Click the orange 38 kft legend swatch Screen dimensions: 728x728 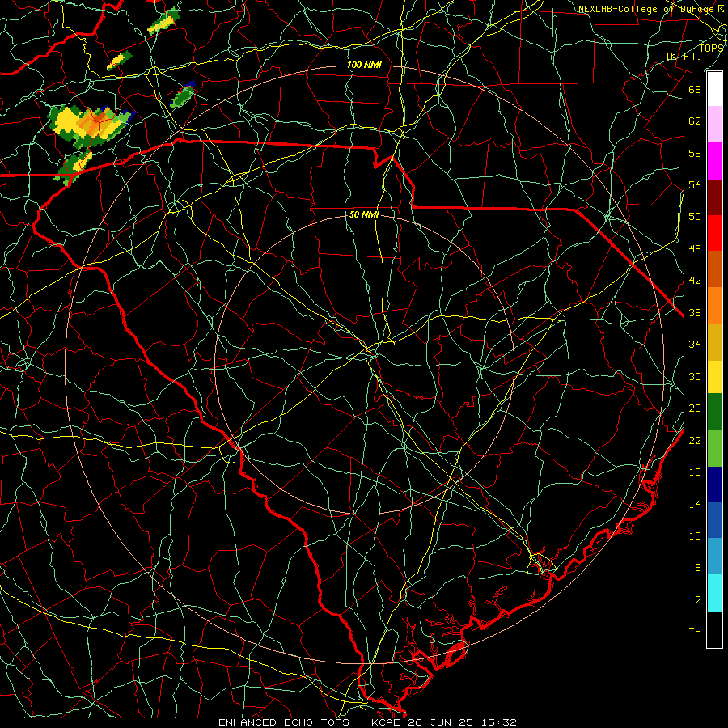(x=714, y=305)
